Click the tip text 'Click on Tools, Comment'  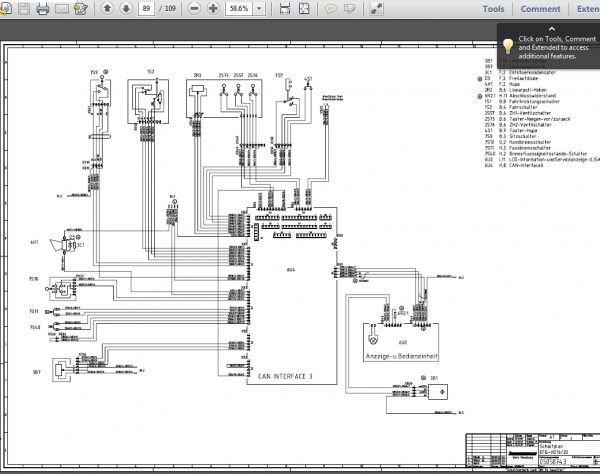pyautogui.click(x=557, y=39)
